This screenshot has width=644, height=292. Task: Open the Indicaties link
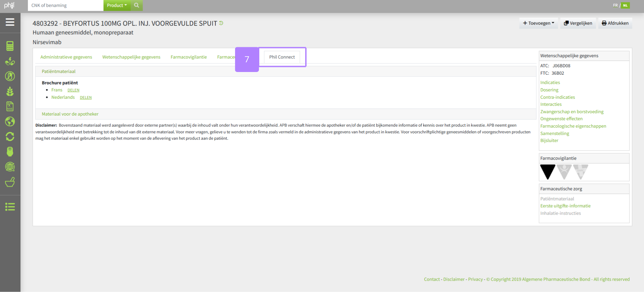550,82
